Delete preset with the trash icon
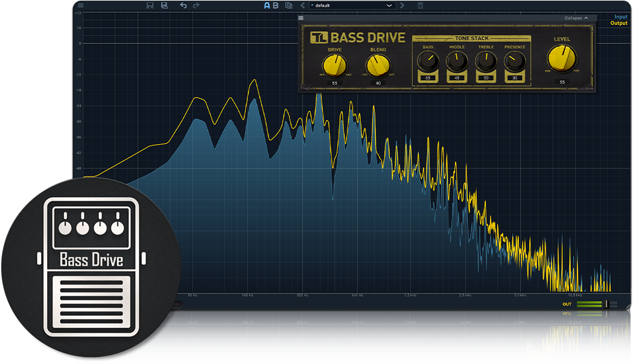Viewport: 633px width, 364px height. (420, 5)
